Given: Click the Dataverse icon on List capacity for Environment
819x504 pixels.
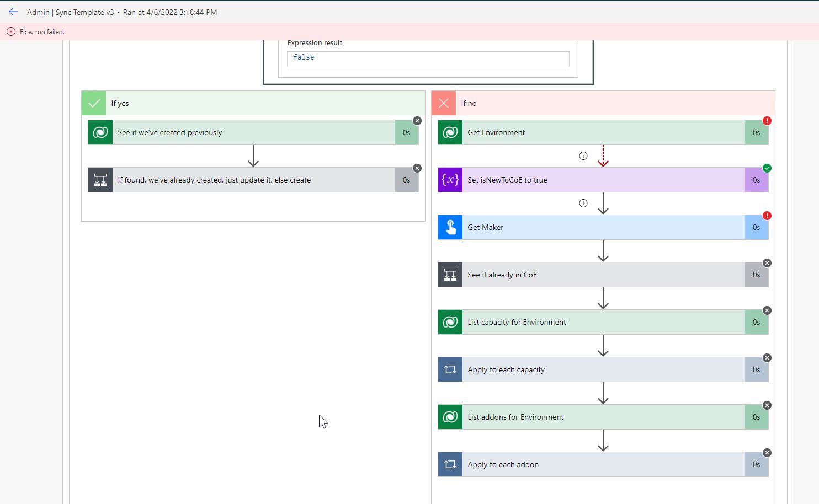Looking at the screenshot, I should (450, 322).
